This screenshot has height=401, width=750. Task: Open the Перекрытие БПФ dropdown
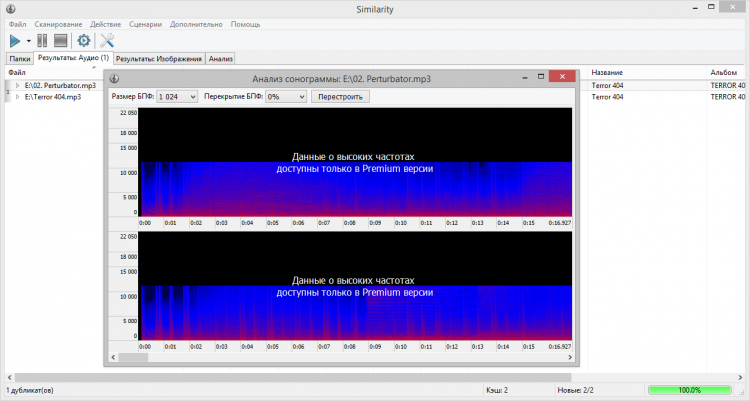coord(285,97)
